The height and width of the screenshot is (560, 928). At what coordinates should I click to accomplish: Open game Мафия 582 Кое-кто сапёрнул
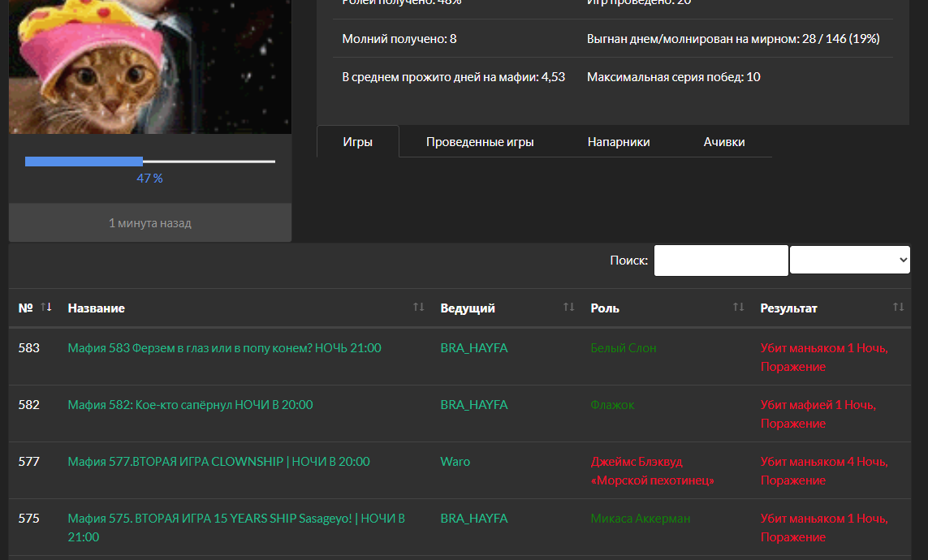[x=190, y=405]
